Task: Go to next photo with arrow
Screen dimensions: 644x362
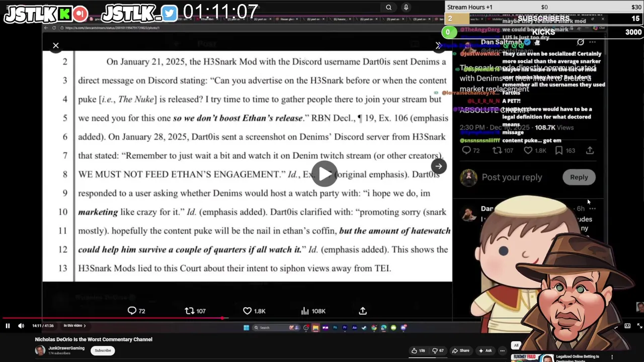Action: click(439, 166)
